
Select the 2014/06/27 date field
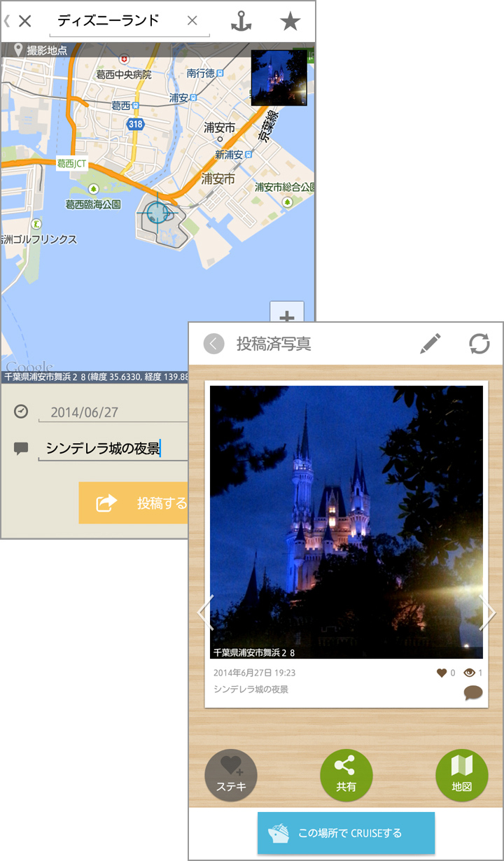coord(112,412)
